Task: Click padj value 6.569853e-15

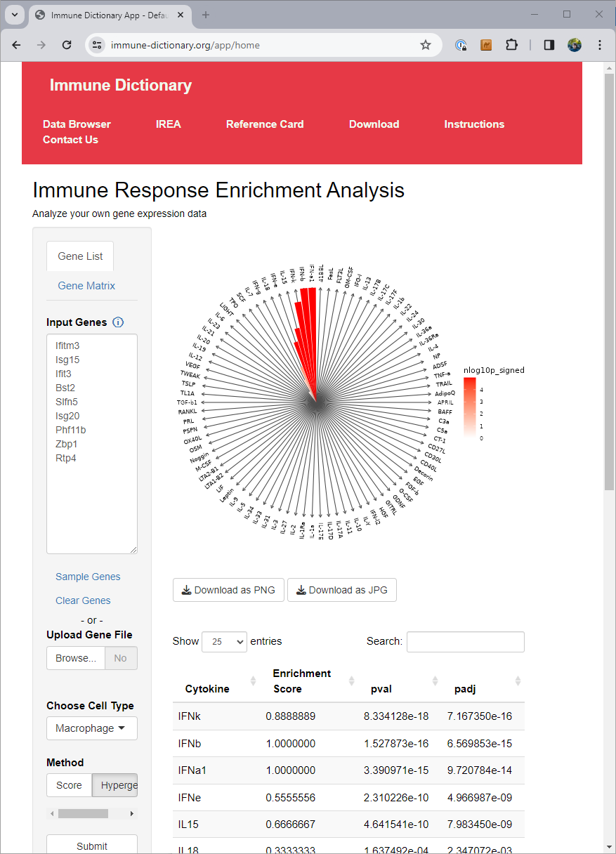Action: 480,743
